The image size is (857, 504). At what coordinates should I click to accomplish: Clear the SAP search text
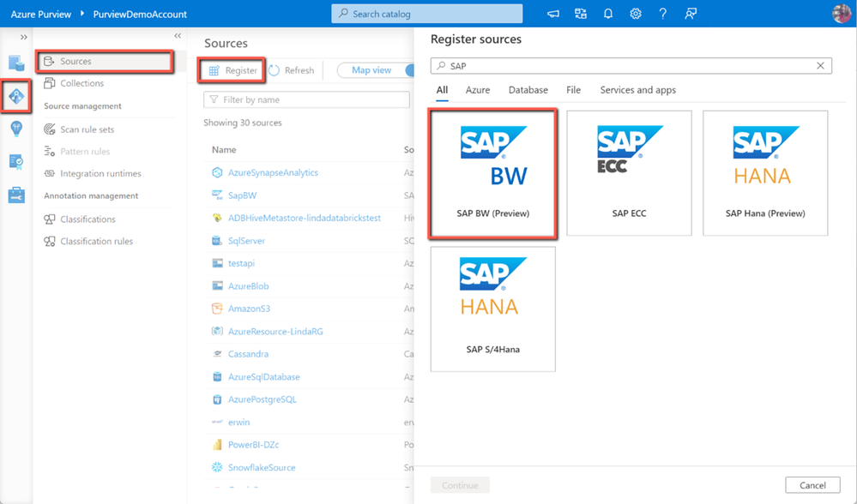coord(820,65)
